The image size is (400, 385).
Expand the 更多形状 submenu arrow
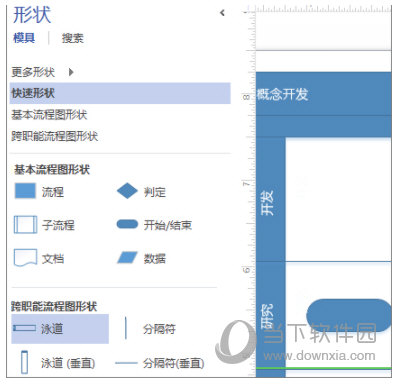(71, 72)
